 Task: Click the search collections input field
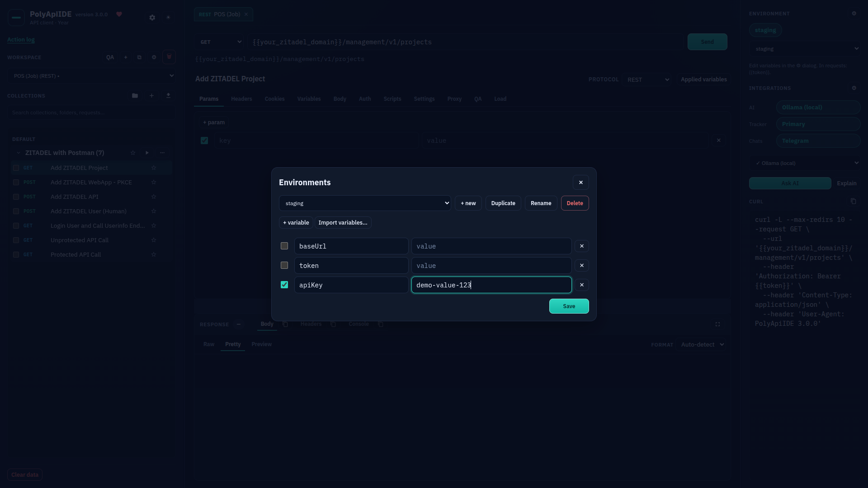pos(91,113)
